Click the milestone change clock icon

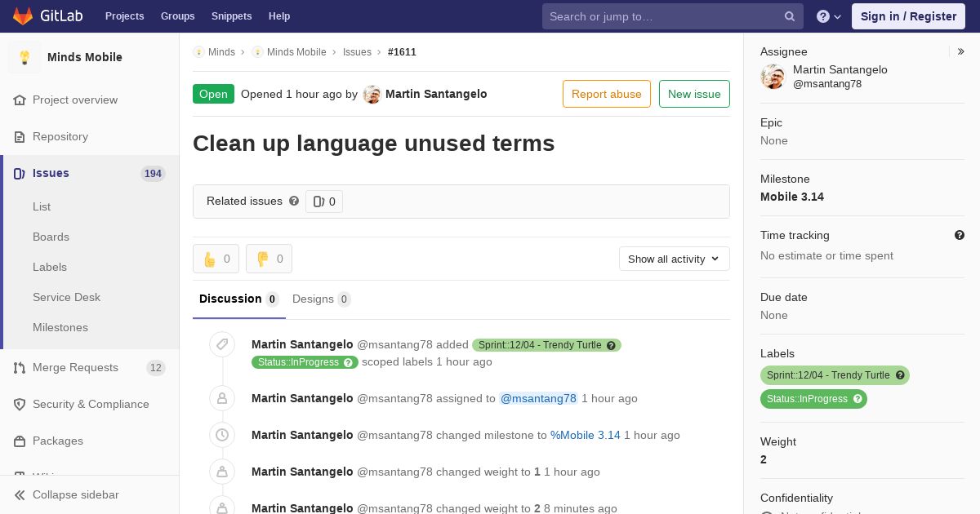click(x=222, y=435)
